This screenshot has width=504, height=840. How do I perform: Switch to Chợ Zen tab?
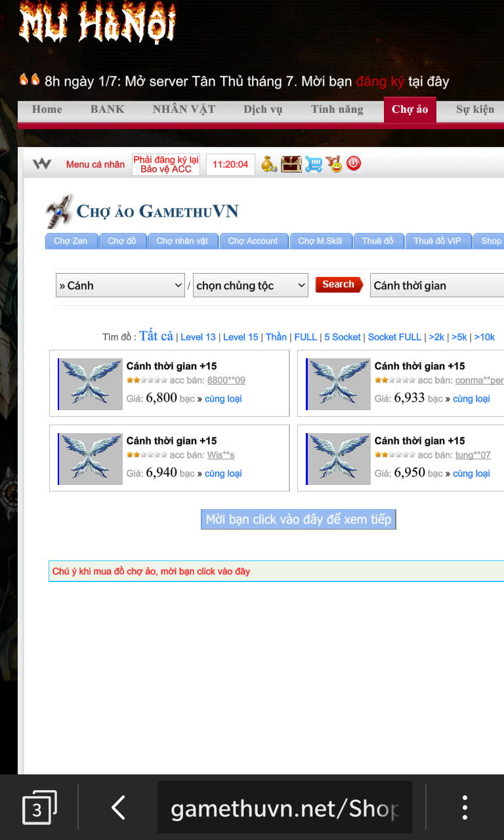[71, 241]
